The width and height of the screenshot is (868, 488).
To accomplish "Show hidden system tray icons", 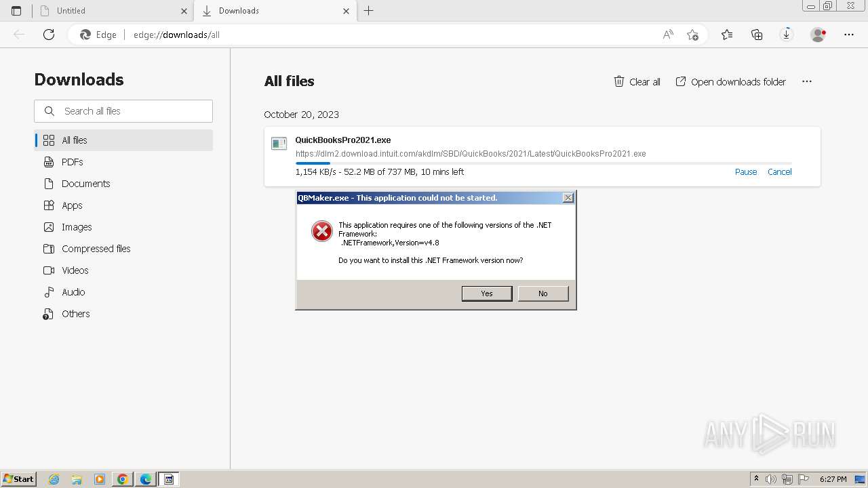I will [x=756, y=479].
